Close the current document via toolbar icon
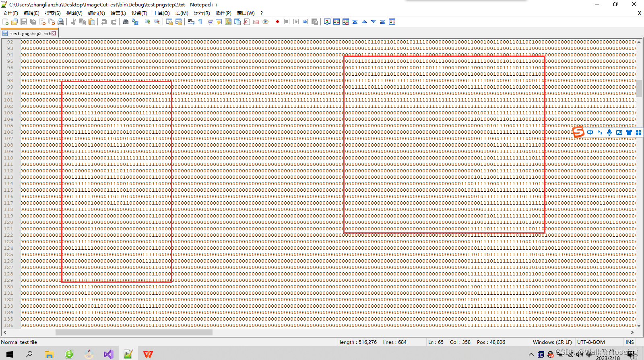The width and height of the screenshot is (644, 360). [x=42, y=22]
